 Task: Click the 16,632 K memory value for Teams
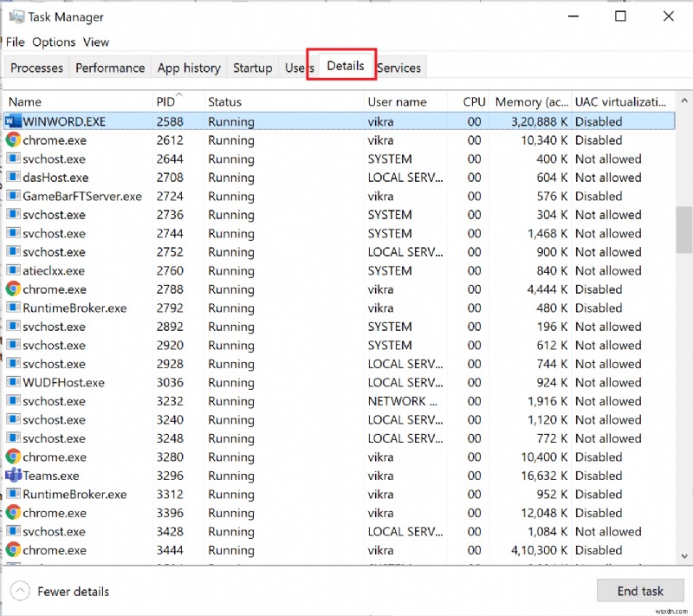point(544,476)
